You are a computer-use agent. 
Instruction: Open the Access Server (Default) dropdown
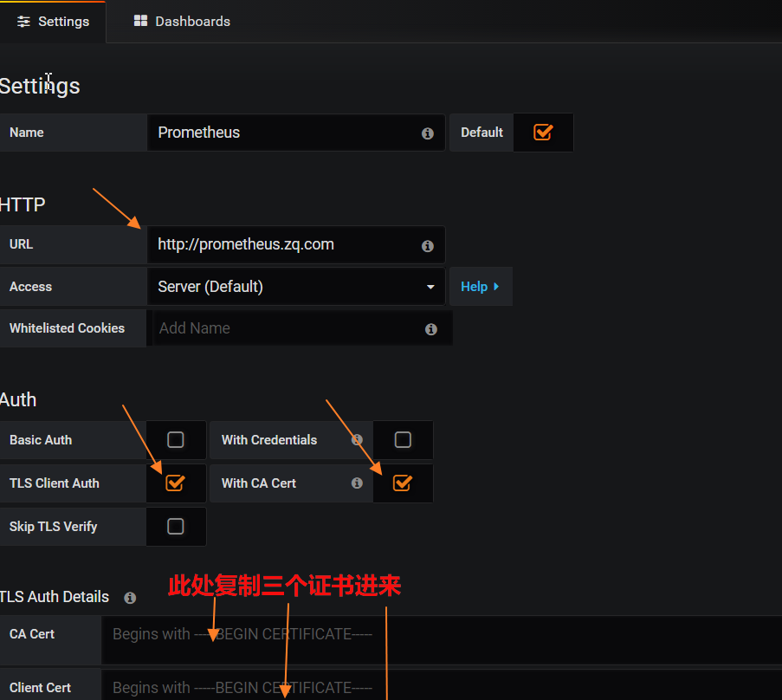click(296, 287)
